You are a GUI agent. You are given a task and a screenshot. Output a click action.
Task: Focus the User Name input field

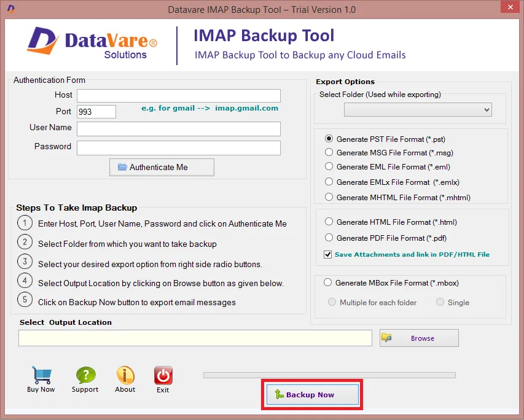[179, 129]
